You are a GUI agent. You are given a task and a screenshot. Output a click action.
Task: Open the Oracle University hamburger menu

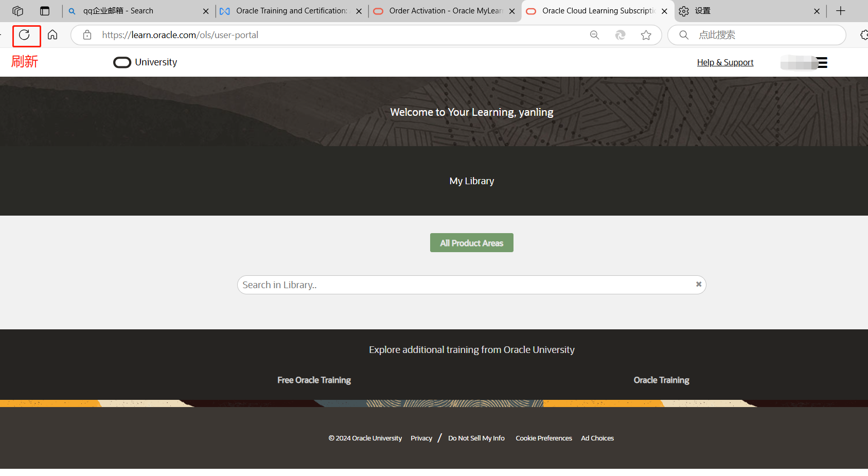(822, 63)
